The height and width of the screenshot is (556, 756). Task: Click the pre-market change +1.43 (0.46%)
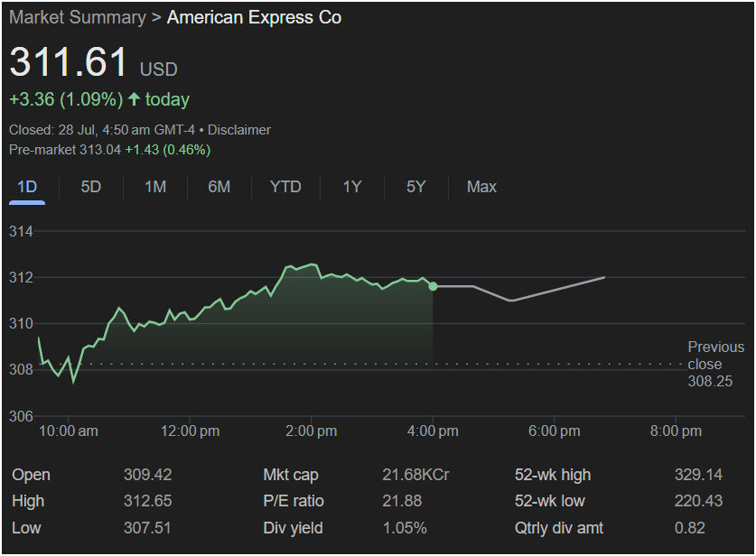(168, 150)
